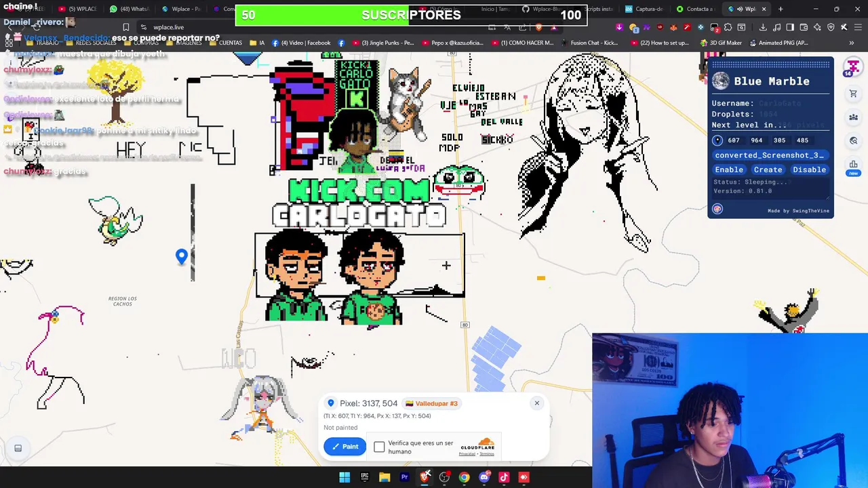Open File Explorer from the taskbar
The height and width of the screenshot is (488, 868).
point(384,477)
